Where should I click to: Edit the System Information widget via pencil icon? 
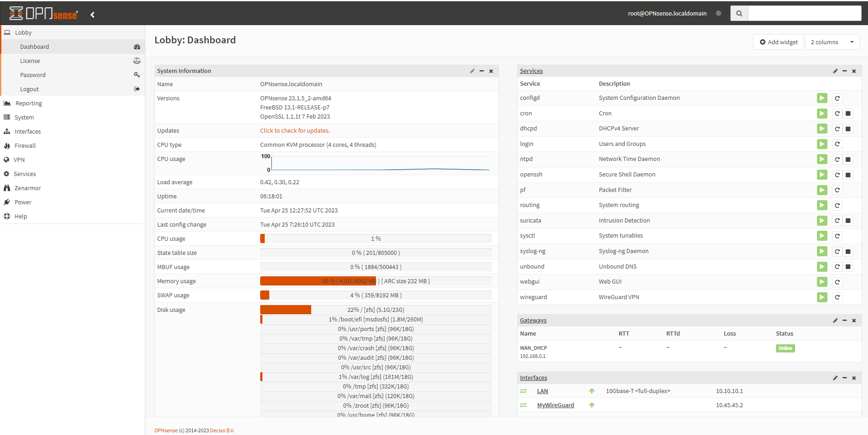click(472, 71)
